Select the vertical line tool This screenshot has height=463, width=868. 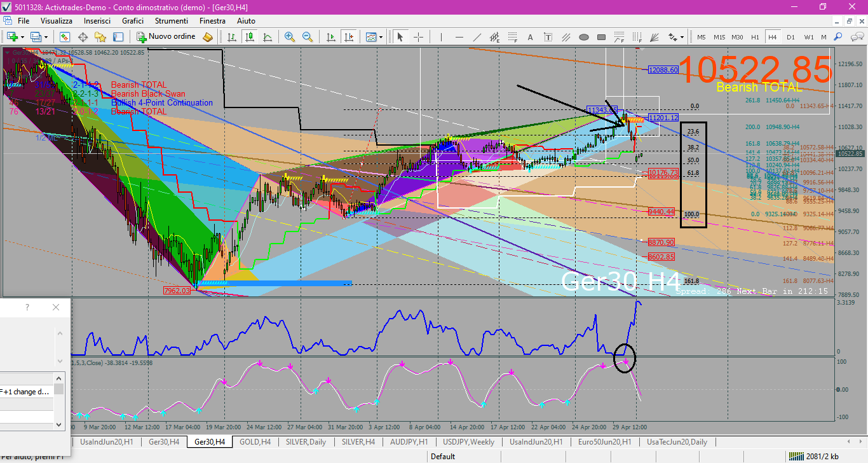tap(442, 37)
